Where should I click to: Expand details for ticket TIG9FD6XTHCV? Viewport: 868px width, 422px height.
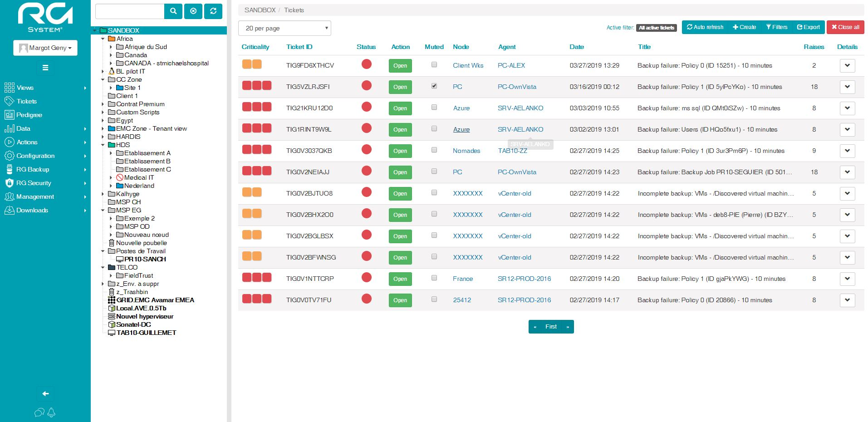tap(847, 65)
